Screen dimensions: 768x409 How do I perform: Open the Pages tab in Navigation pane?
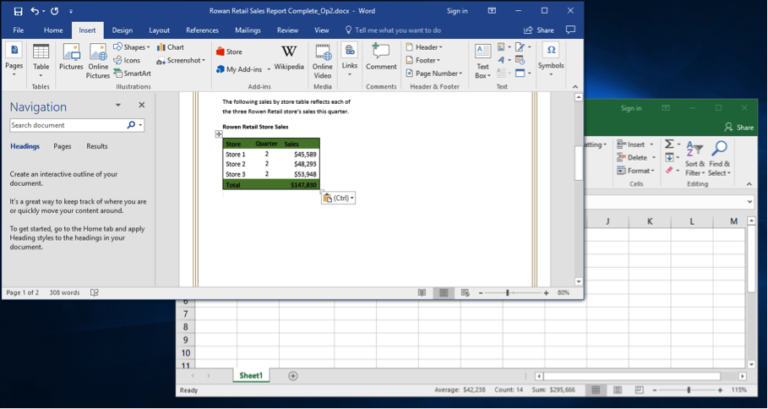point(62,146)
